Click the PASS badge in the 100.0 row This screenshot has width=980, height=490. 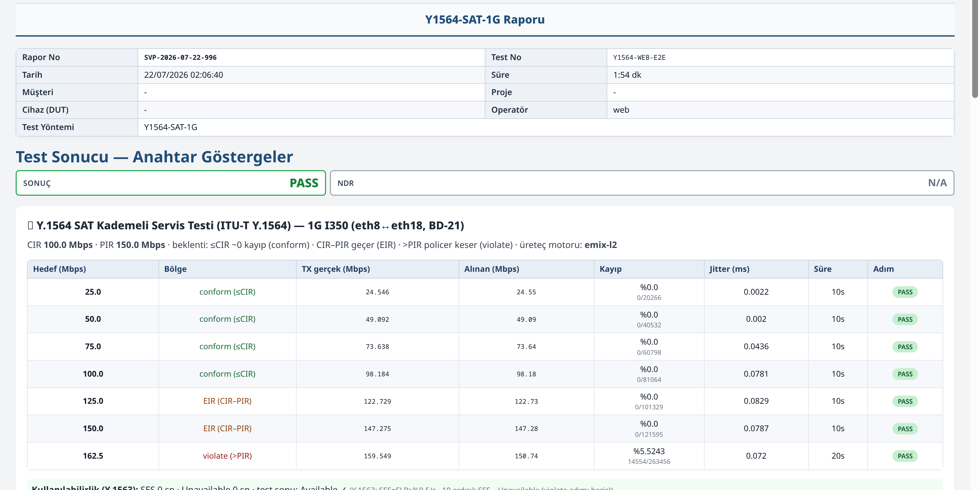905,374
